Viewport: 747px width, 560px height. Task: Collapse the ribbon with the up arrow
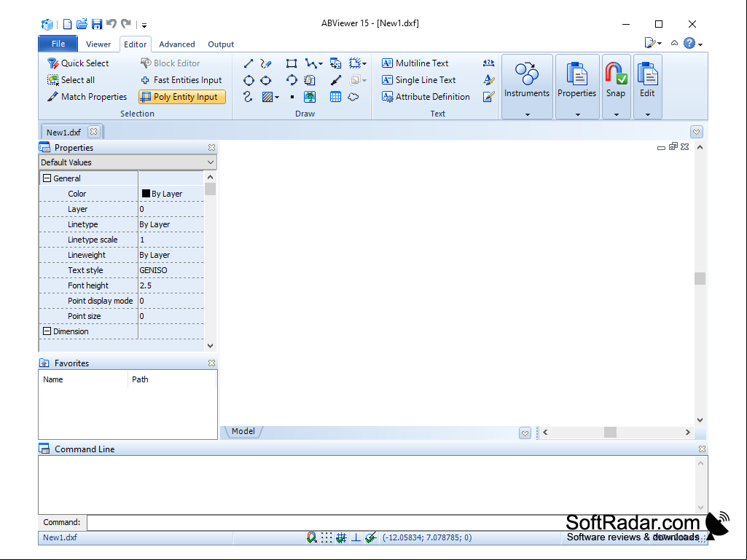pos(674,44)
